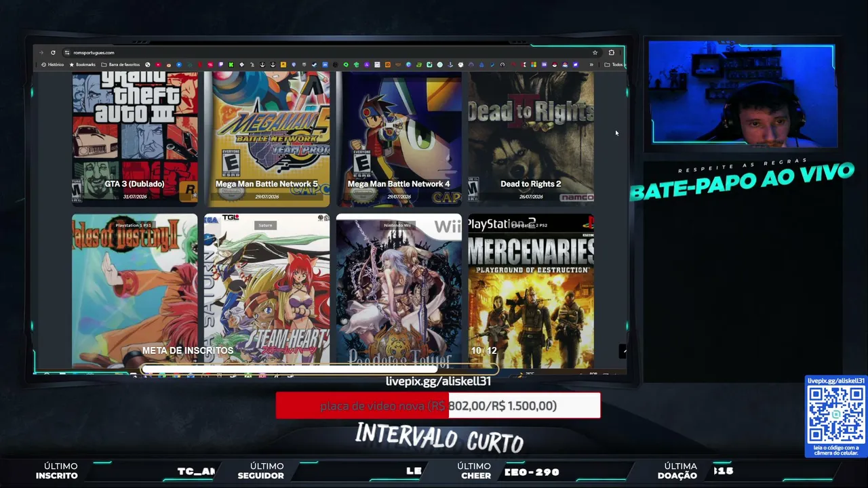Click the 10 / 12 subscriber count
The height and width of the screenshot is (488, 868).
(484, 350)
